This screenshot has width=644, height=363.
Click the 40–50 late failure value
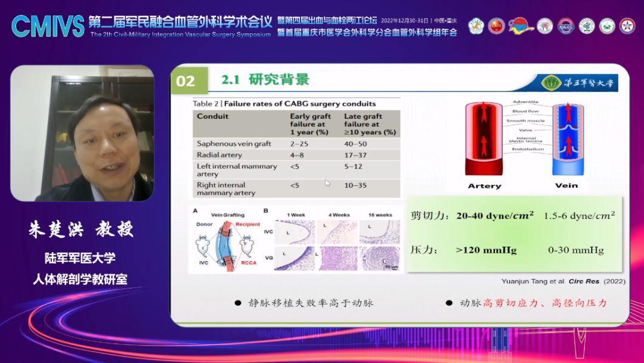click(355, 144)
